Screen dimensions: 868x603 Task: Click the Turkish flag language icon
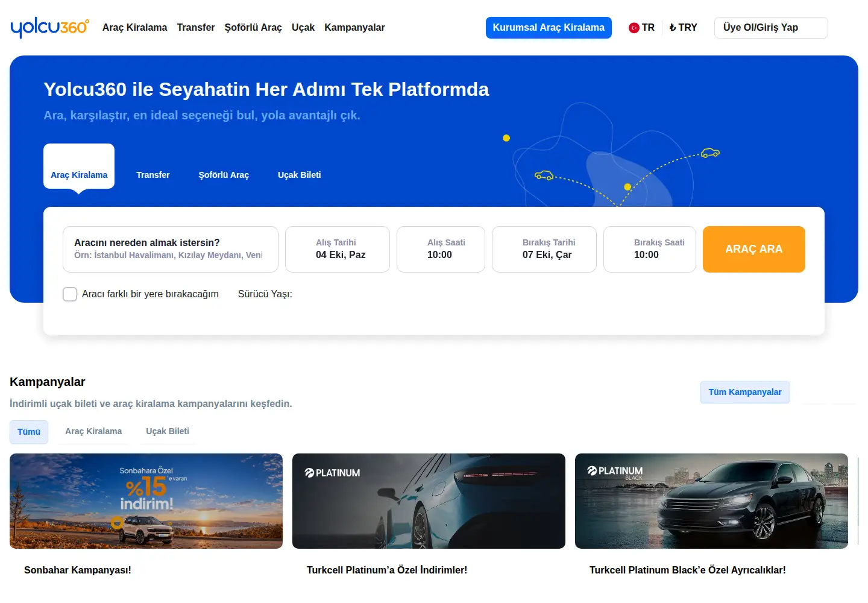[634, 28]
